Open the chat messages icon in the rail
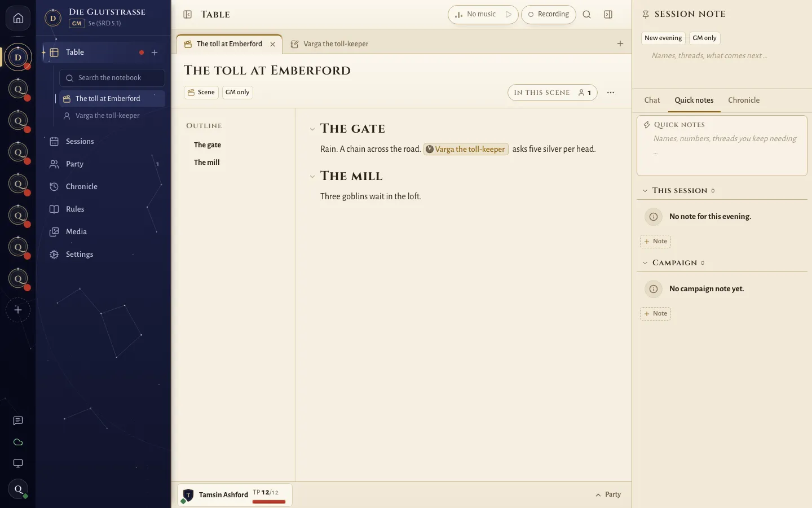The height and width of the screenshot is (508, 812). 18,421
